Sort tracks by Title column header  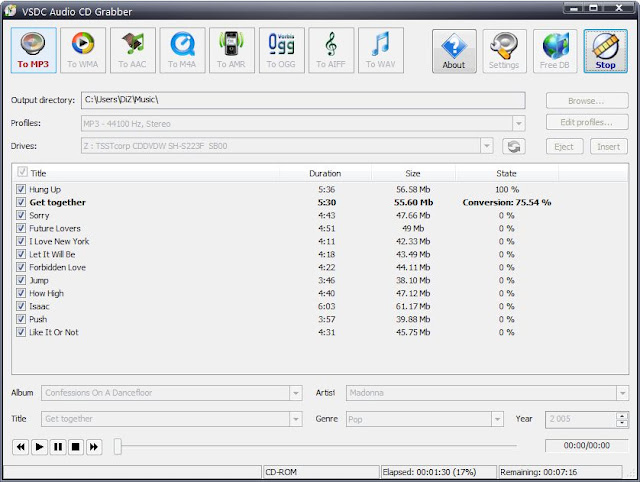[38, 173]
